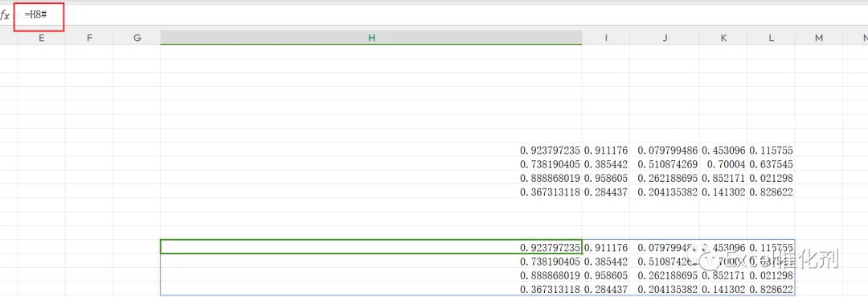The height and width of the screenshot is (297, 868).
Task: Click 0.911176 in the upper data block
Action: (x=606, y=151)
